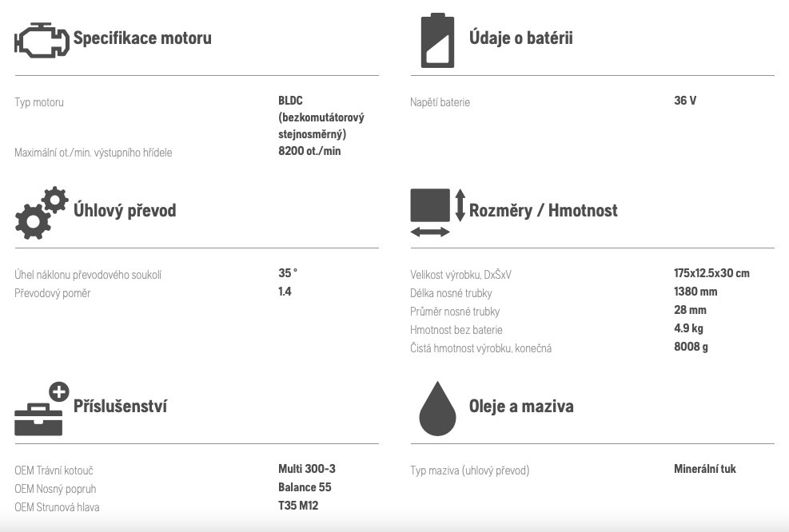Click the Příslušenství section heading
This screenshot has height=532, width=789.
[120, 407]
